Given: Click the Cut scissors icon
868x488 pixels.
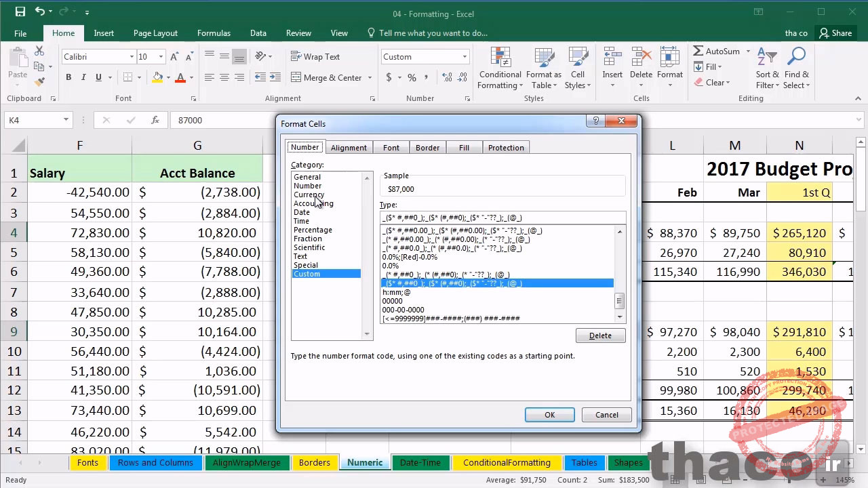Looking at the screenshot, I should (x=39, y=52).
